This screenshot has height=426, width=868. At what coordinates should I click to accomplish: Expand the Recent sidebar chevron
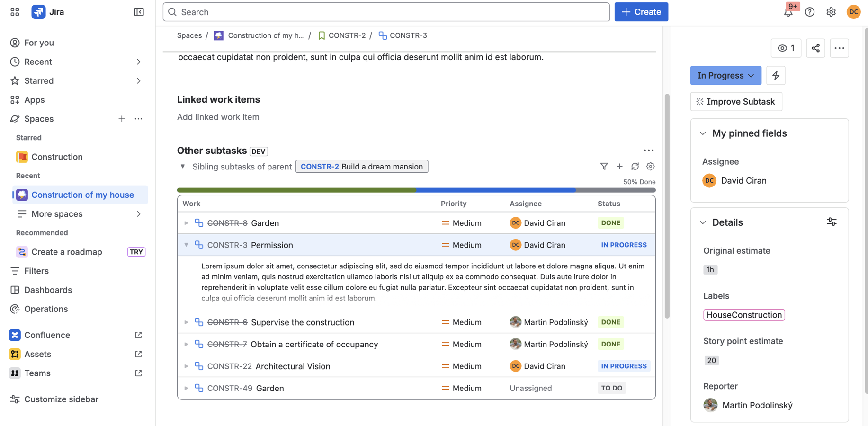[x=139, y=62]
